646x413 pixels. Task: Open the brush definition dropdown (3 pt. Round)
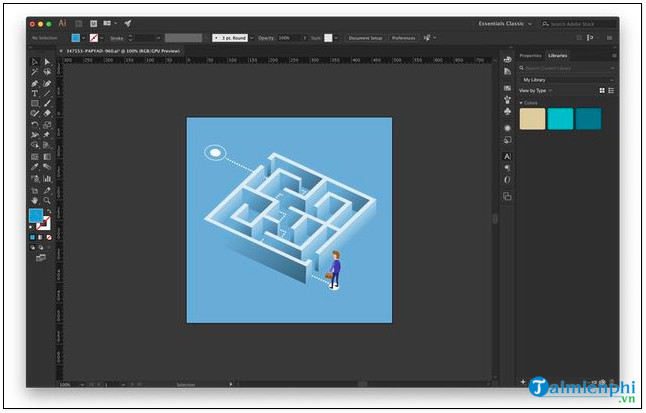tap(252, 38)
